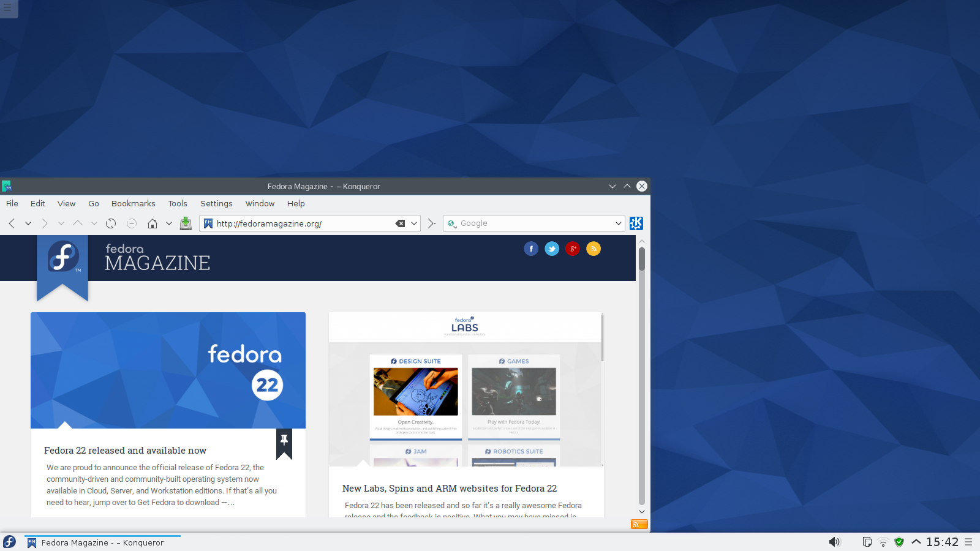Click the Konqueror window menu icon in titlebar
This screenshot has height=551, width=980.
pyautogui.click(x=7, y=186)
